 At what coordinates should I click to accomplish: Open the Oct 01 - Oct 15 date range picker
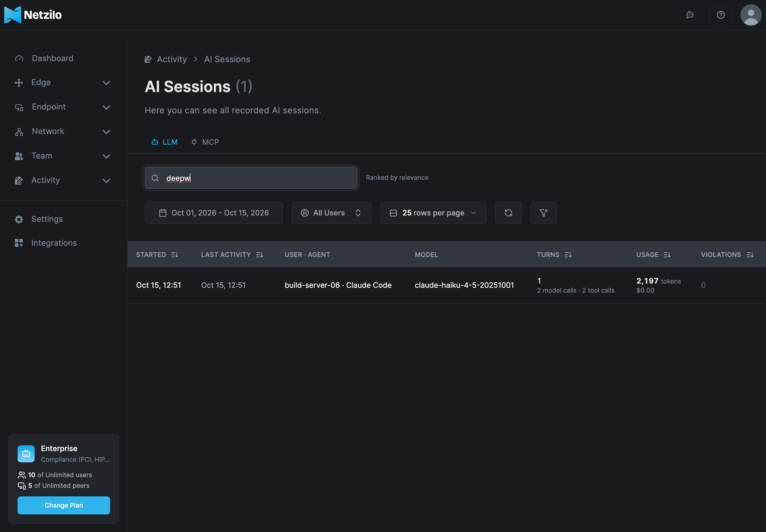click(x=214, y=213)
